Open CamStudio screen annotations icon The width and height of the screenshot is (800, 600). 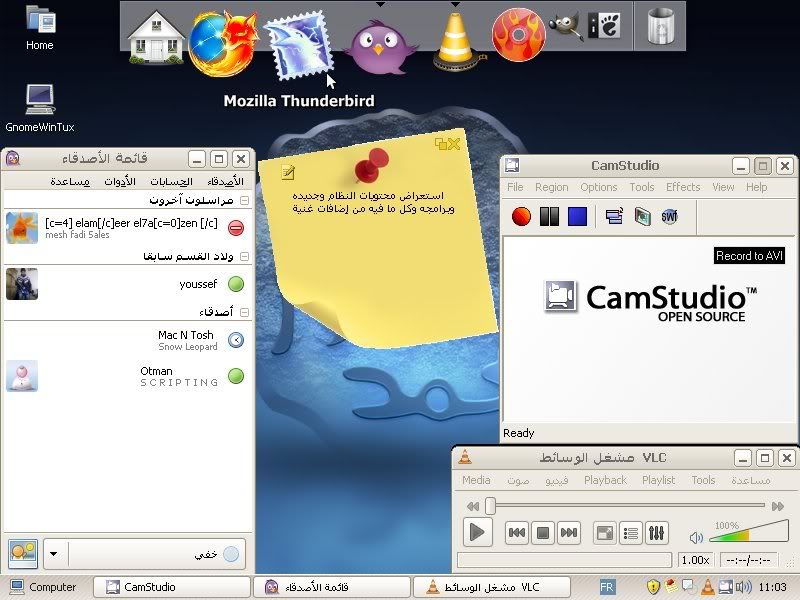pos(642,216)
